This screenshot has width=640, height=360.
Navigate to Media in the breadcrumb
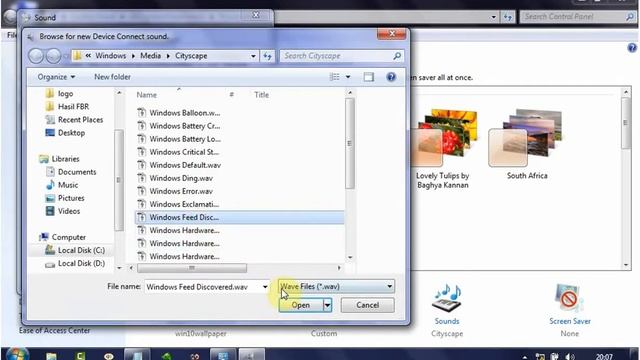151,56
